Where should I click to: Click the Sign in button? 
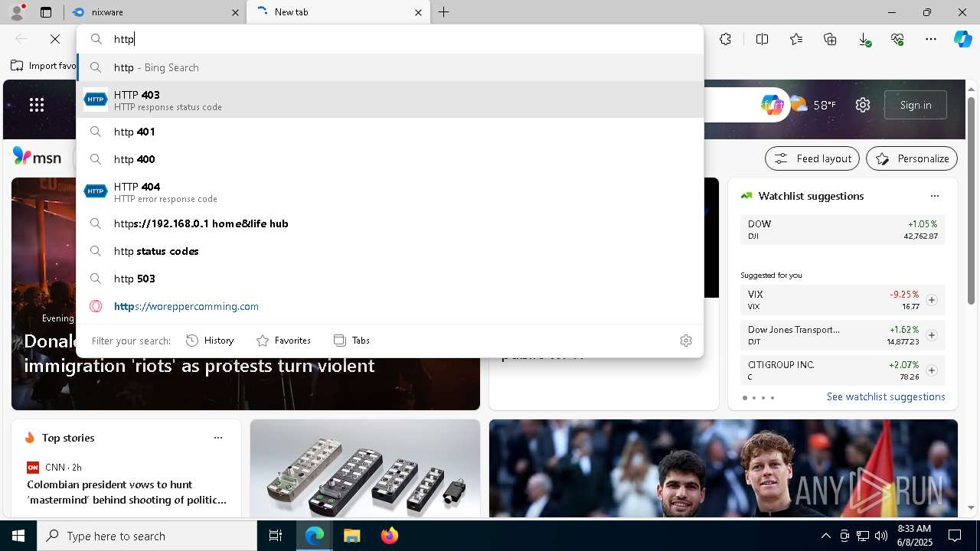click(916, 105)
